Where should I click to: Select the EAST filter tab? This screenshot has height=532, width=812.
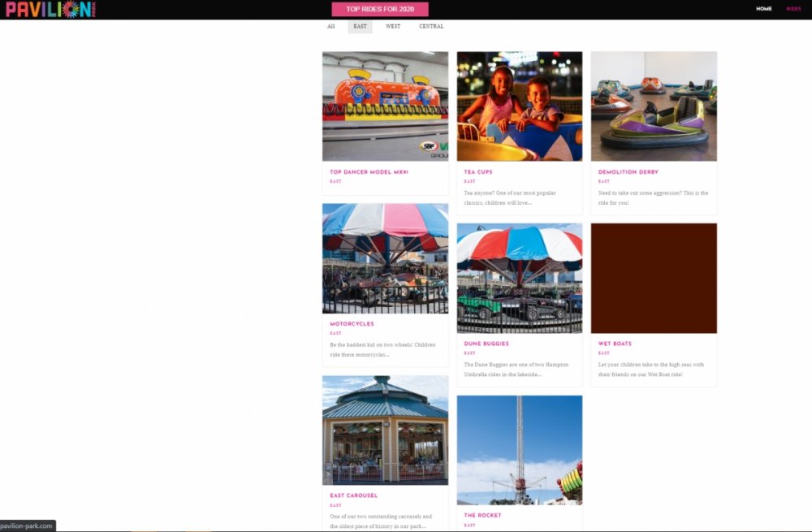coord(360,26)
